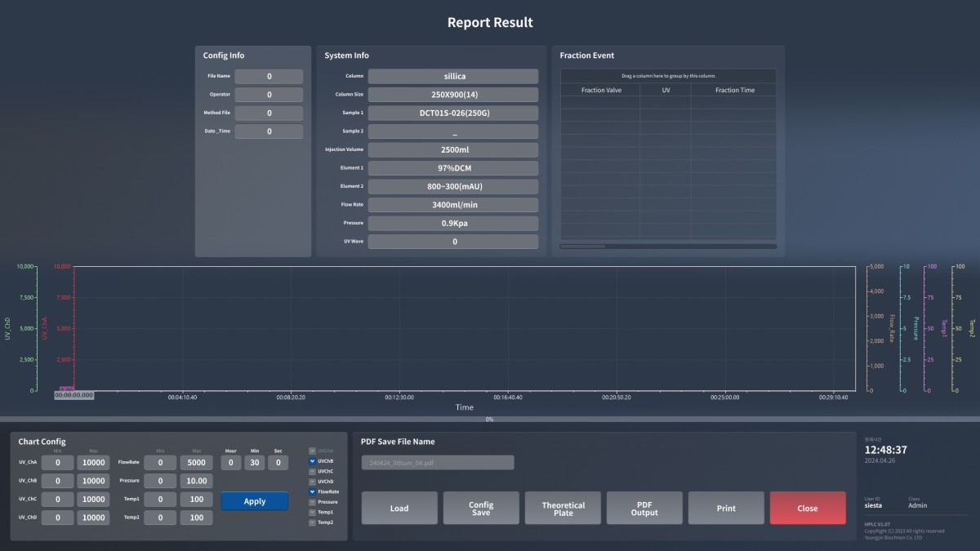Screen dimensions: 980x551
Task: Click the Column field showing sillica
Action: (453, 76)
